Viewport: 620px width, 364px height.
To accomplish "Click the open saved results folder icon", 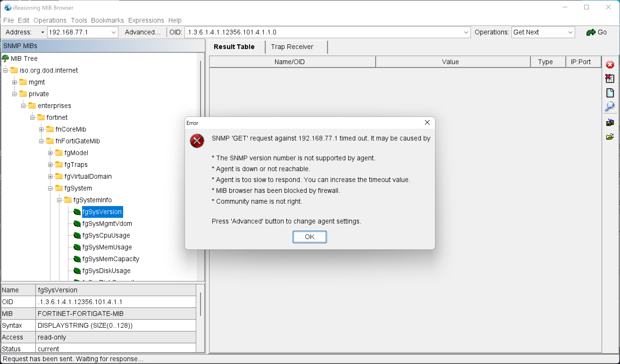I will (x=610, y=137).
